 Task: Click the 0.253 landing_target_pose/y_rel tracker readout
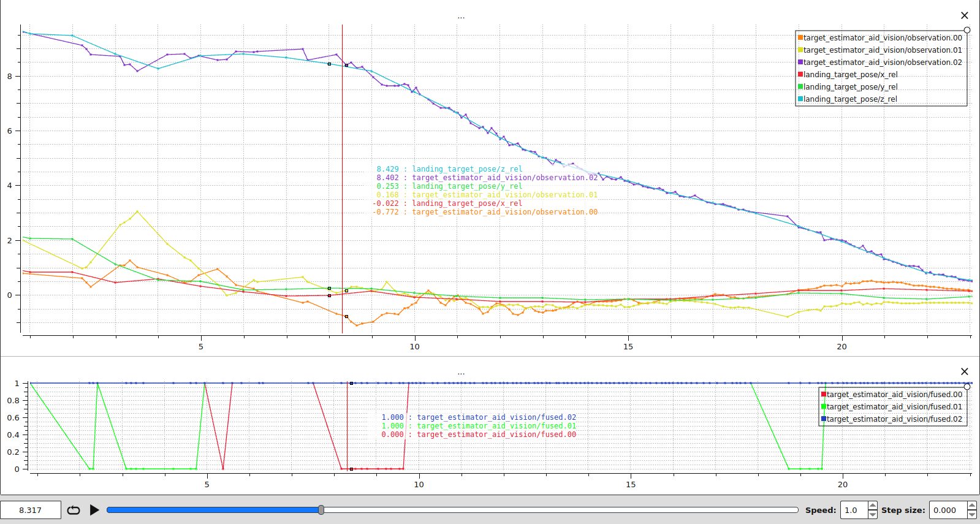[449, 186]
